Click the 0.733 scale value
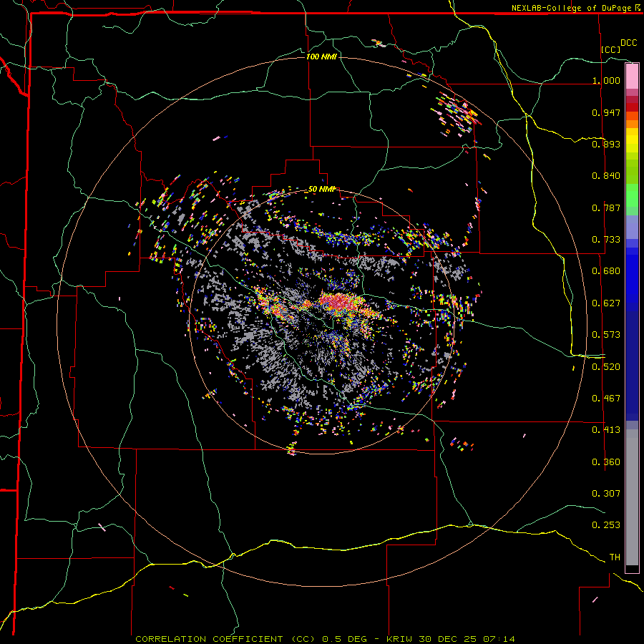Viewport: 644px width, 644px height. pyautogui.click(x=606, y=240)
